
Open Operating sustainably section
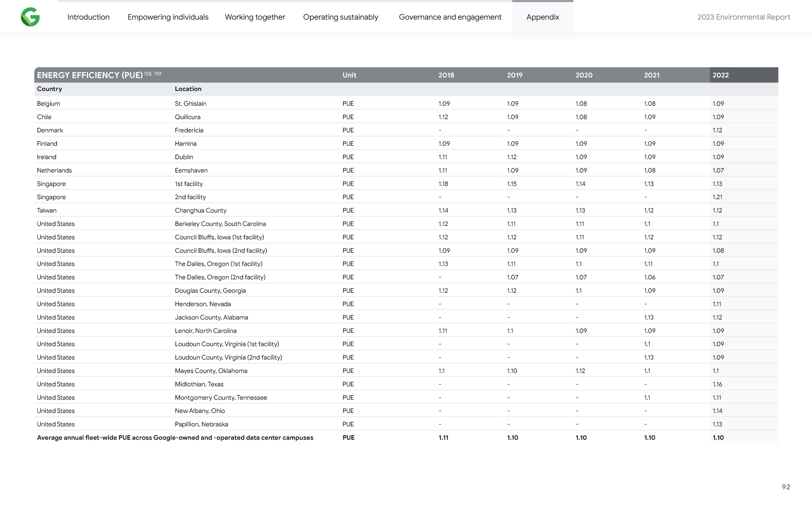point(341,17)
